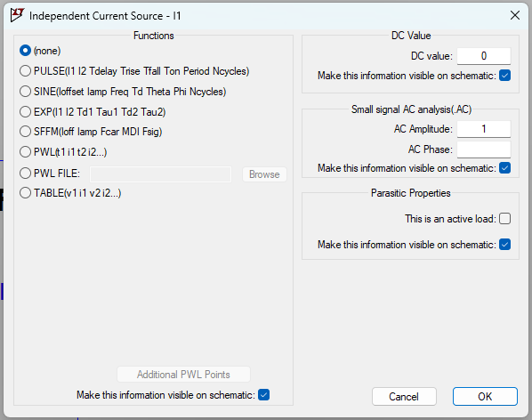Toggle AC analysis visible on schematic checkbox
This screenshot has width=532, height=420.
point(504,168)
